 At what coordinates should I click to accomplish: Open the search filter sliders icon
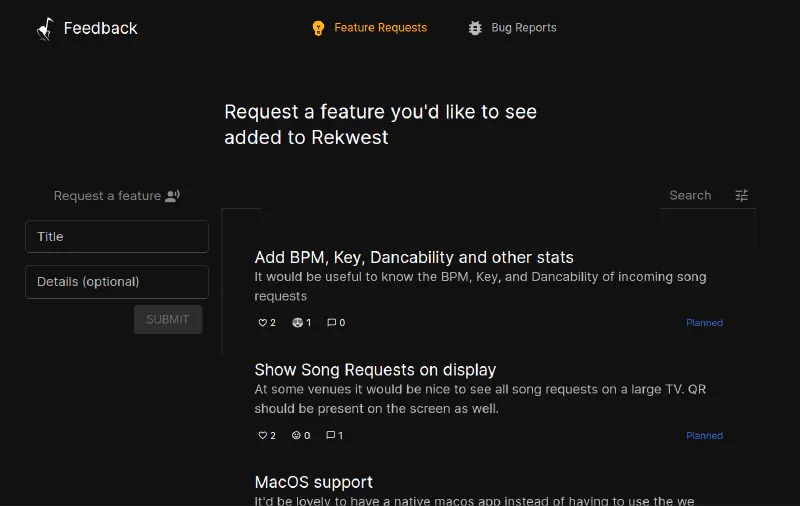pyautogui.click(x=741, y=196)
